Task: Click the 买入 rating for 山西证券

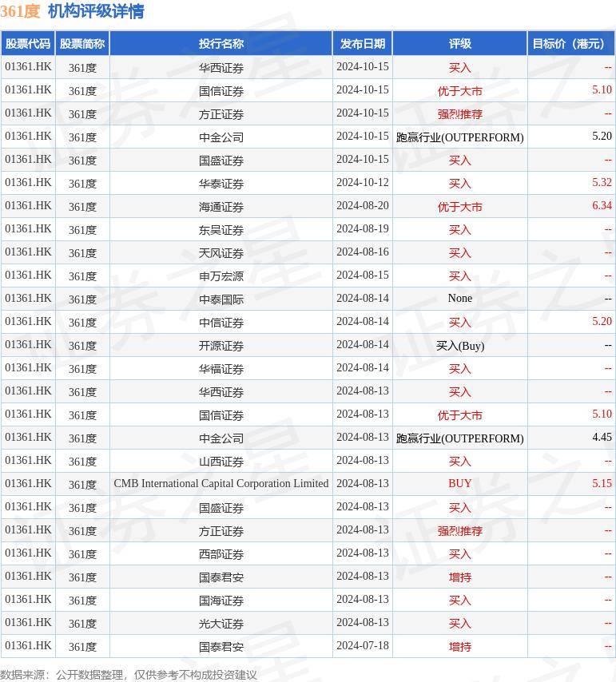Action: pyautogui.click(x=460, y=461)
